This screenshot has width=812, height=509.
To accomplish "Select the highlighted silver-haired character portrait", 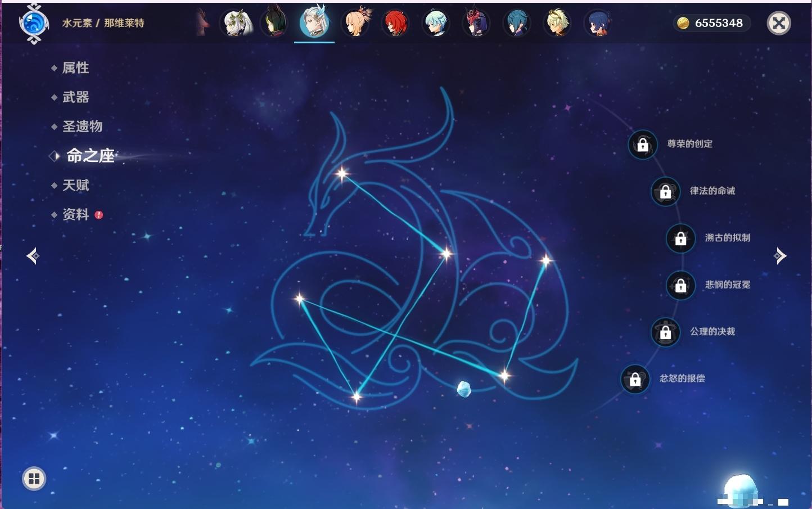I will coord(314,22).
